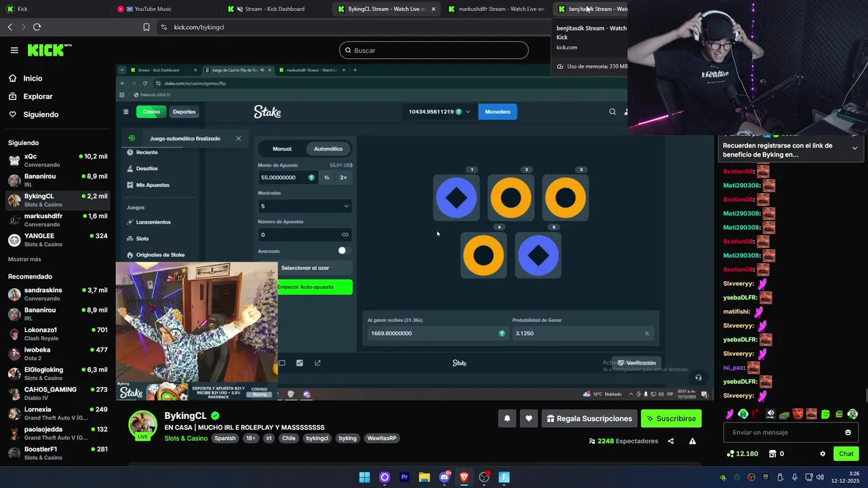This screenshot has width=868, height=488.
Task: Open the Mostradas dropdown showing 5
Action: (x=304, y=206)
